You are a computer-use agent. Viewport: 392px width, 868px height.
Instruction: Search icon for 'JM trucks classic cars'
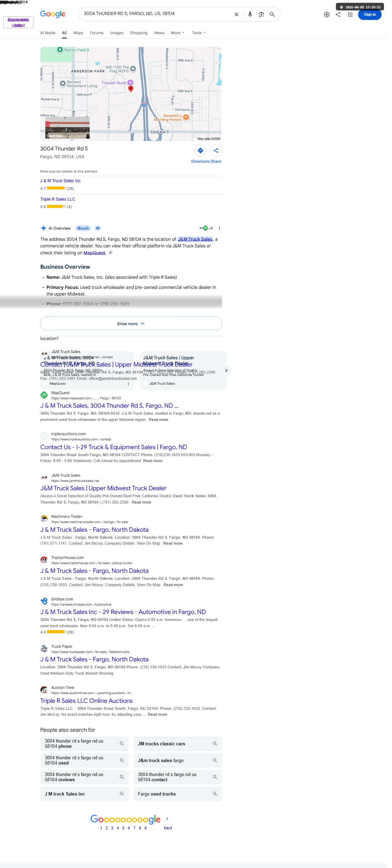coord(215,744)
